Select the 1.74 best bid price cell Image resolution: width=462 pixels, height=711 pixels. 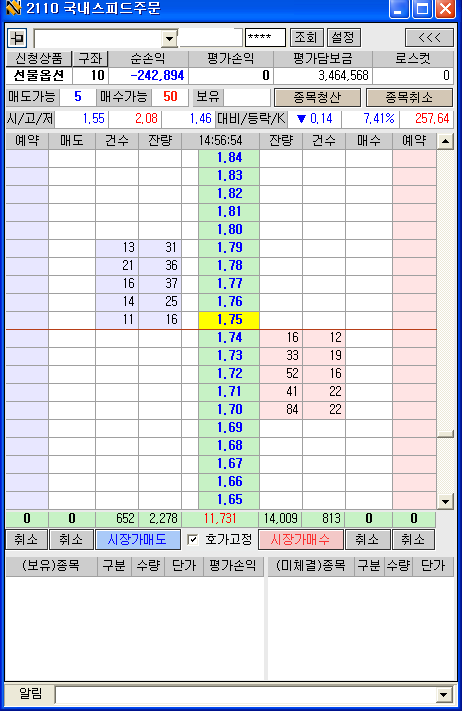tap(229, 338)
